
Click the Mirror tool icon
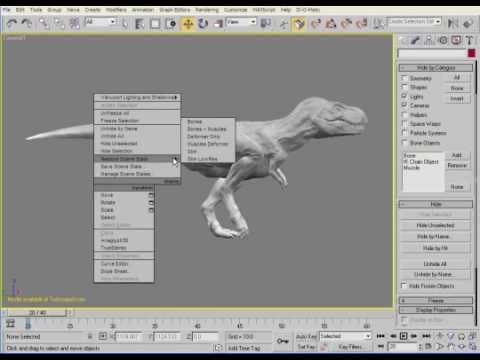click(453, 23)
